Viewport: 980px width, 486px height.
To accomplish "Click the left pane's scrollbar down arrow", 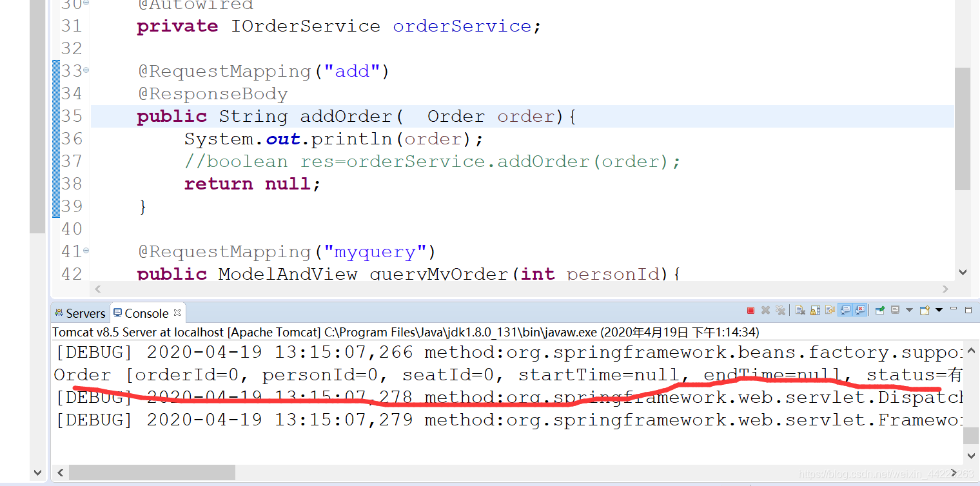I will [x=37, y=472].
